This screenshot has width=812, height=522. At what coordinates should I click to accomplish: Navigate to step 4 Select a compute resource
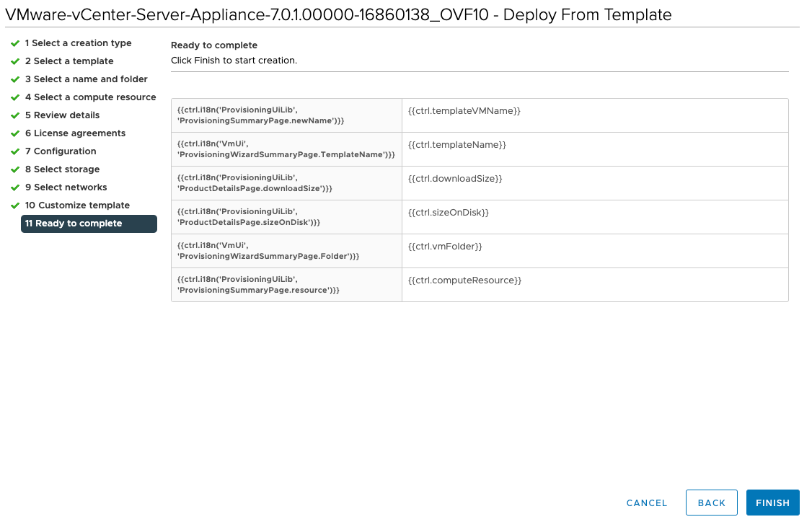tap(90, 97)
